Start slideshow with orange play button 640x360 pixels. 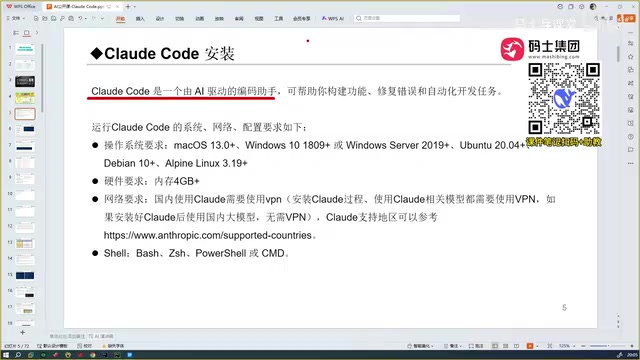[x=530, y=346]
